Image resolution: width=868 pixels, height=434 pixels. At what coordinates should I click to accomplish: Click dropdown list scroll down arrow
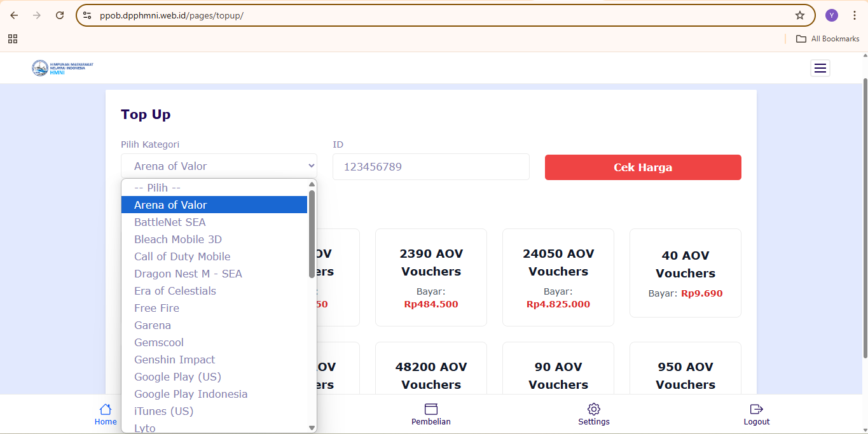[x=312, y=428]
